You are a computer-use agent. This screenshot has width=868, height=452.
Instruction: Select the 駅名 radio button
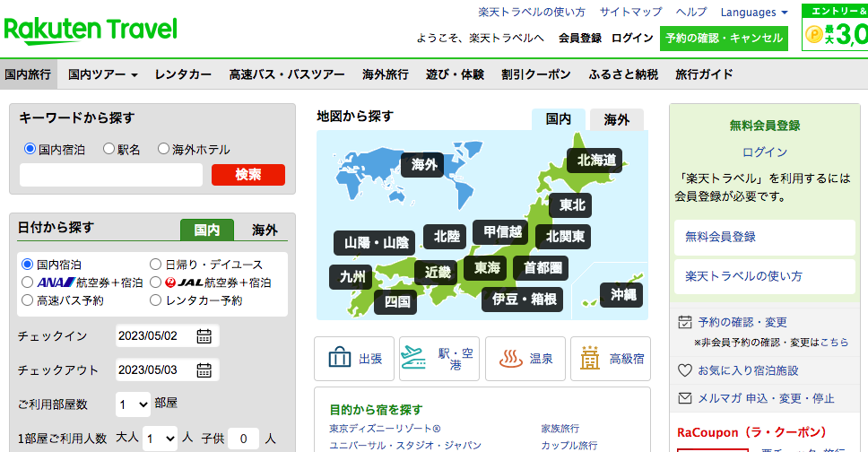[108, 149]
